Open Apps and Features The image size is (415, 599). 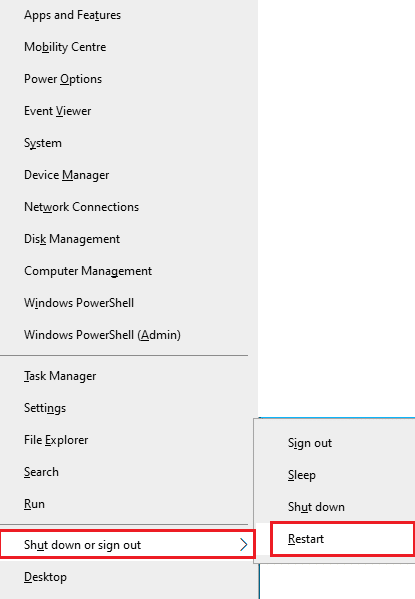[128, 15]
